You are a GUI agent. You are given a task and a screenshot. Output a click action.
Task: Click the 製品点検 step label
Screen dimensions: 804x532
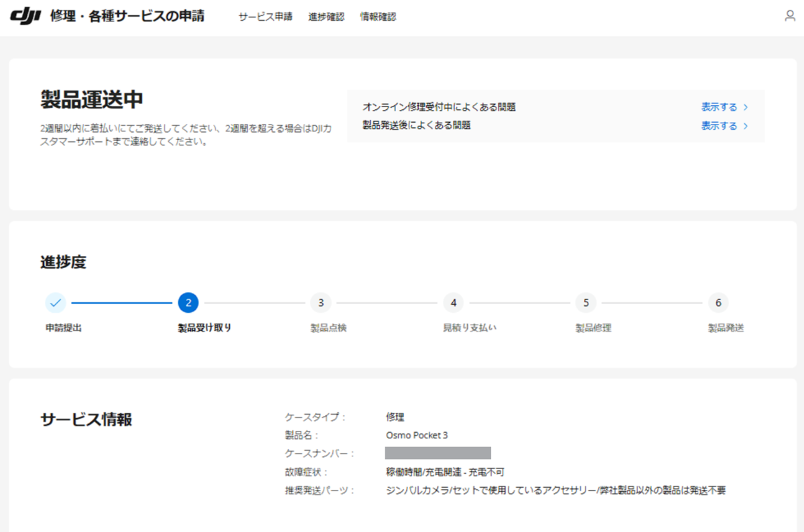pyautogui.click(x=328, y=328)
